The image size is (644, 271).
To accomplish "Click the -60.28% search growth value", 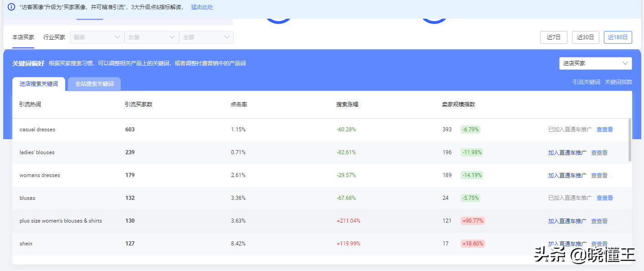I will coord(346,130).
